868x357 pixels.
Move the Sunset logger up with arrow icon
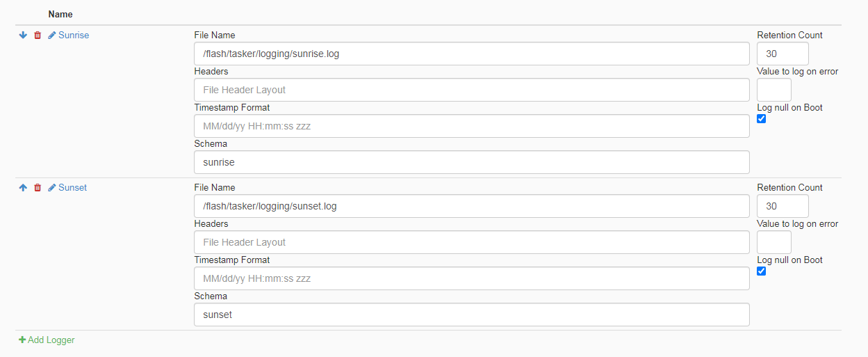click(x=23, y=187)
